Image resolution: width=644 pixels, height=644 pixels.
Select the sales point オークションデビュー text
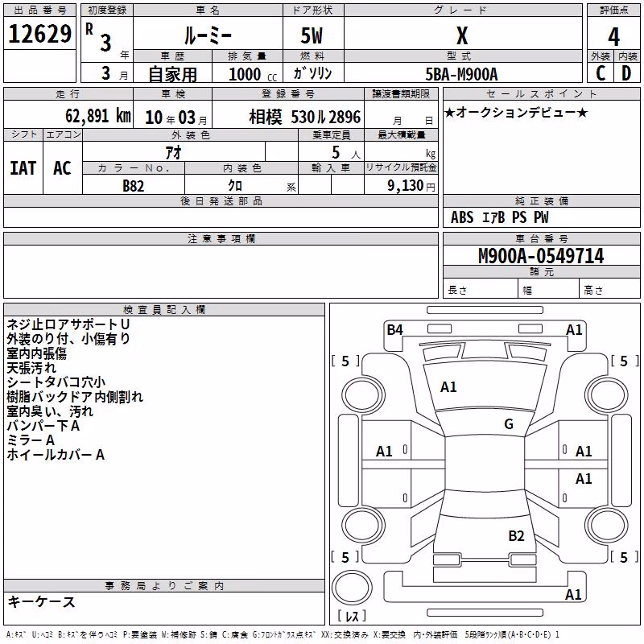tap(516, 113)
